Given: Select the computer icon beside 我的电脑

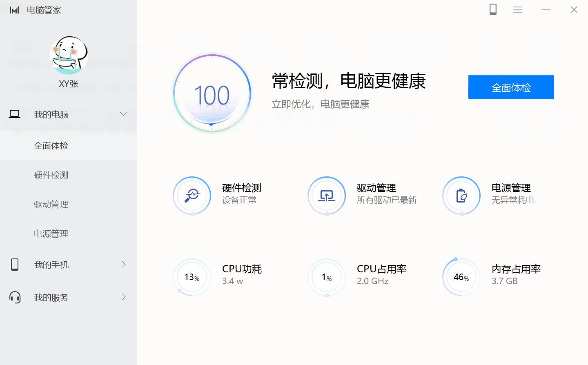Looking at the screenshot, I should tap(14, 114).
